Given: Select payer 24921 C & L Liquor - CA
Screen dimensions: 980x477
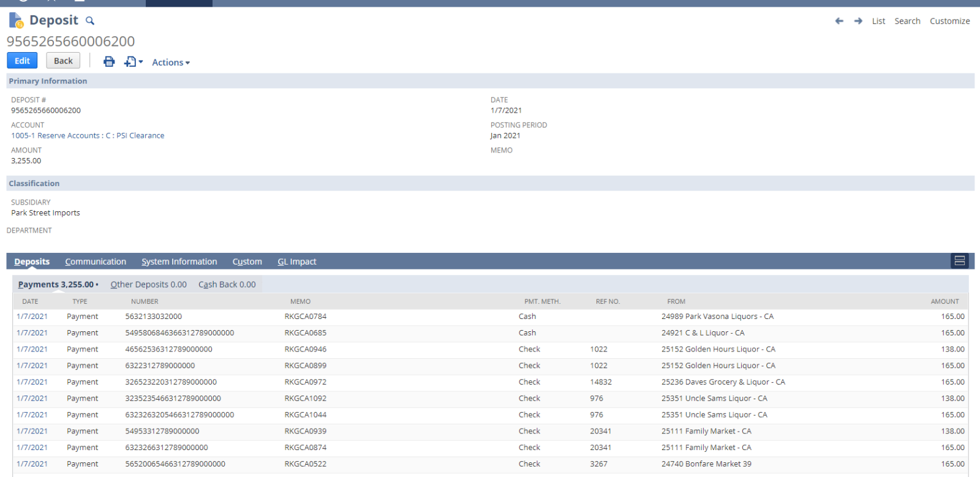Looking at the screenshot, I should pyautogui.click(x=703, y=332).
